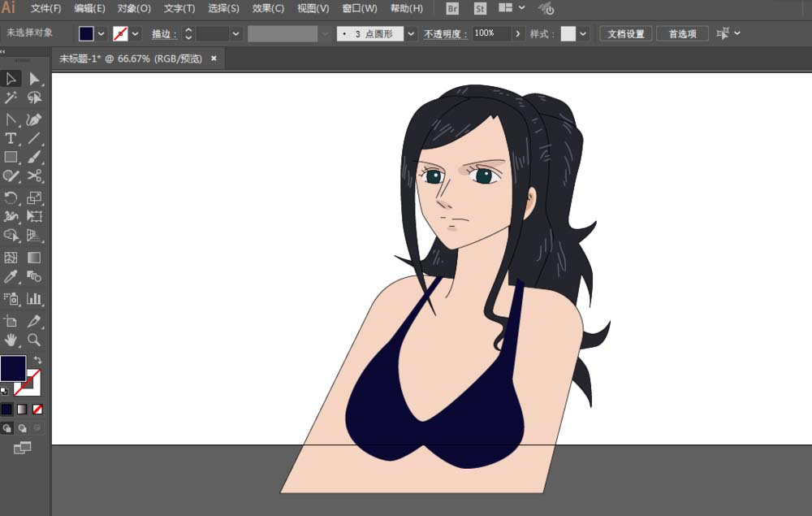This screenshot has height=516, width=812.
Task: Set paint type to solid Color
Action: click(6, 410)
